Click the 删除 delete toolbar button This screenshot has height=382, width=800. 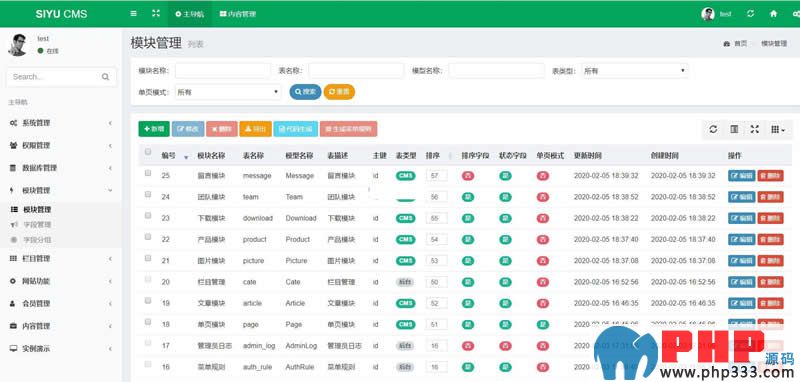(221, 129)
